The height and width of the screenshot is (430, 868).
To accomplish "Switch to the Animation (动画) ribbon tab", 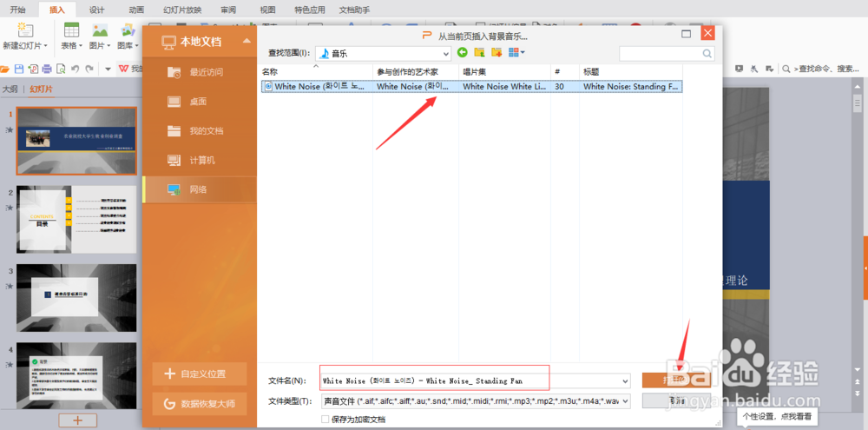I will click(x=136, y=10).
